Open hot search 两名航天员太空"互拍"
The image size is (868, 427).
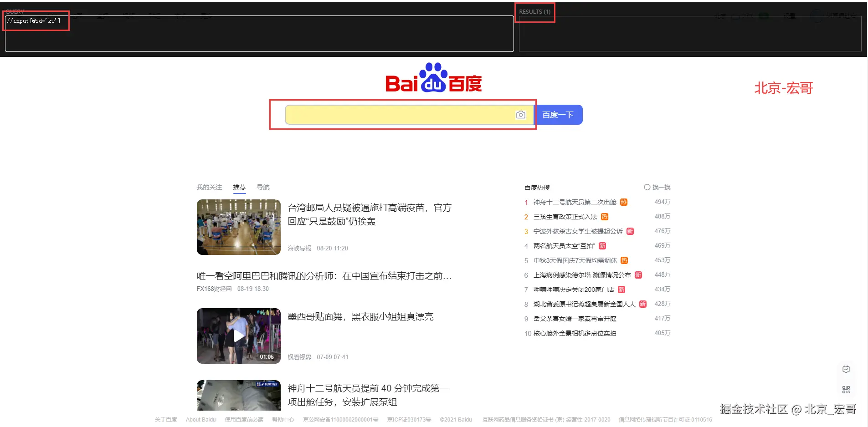click(x=564, y=246)
